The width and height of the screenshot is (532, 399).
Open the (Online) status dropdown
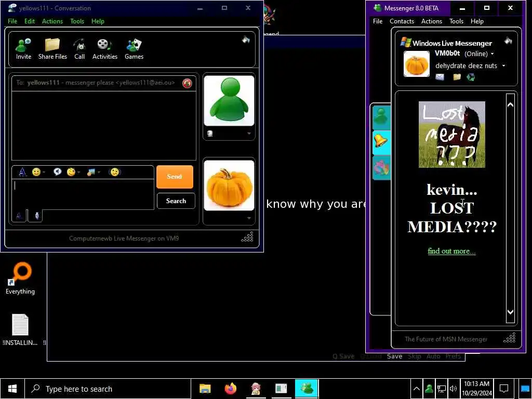(x=479, y=54)
